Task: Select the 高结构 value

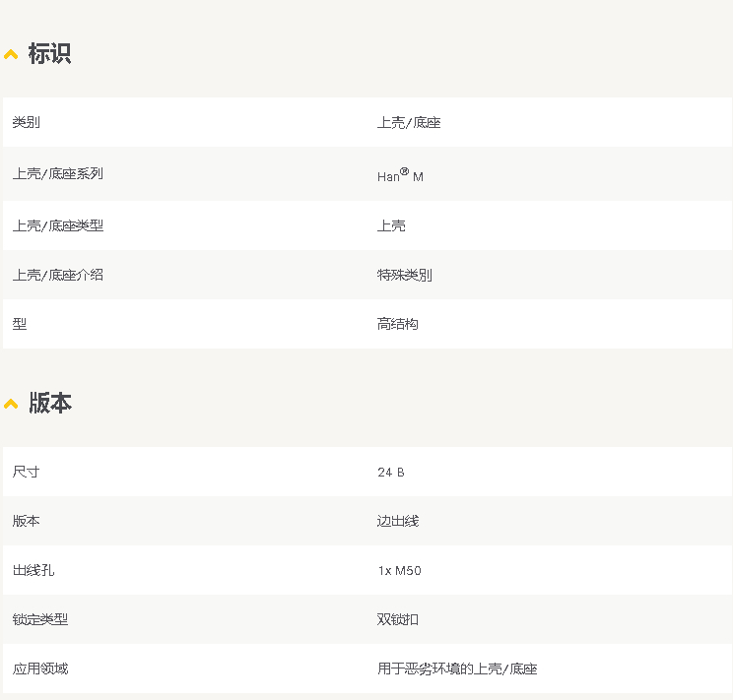Action: (x=398, y=324)
